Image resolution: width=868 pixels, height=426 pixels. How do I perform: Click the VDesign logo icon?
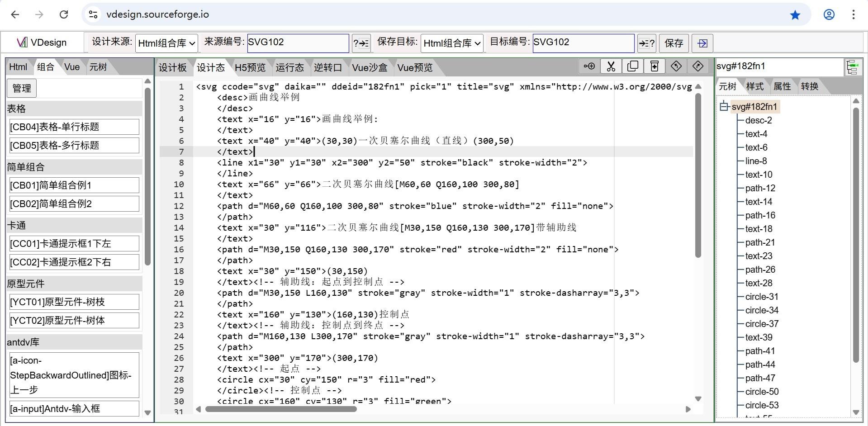[22, 43]
